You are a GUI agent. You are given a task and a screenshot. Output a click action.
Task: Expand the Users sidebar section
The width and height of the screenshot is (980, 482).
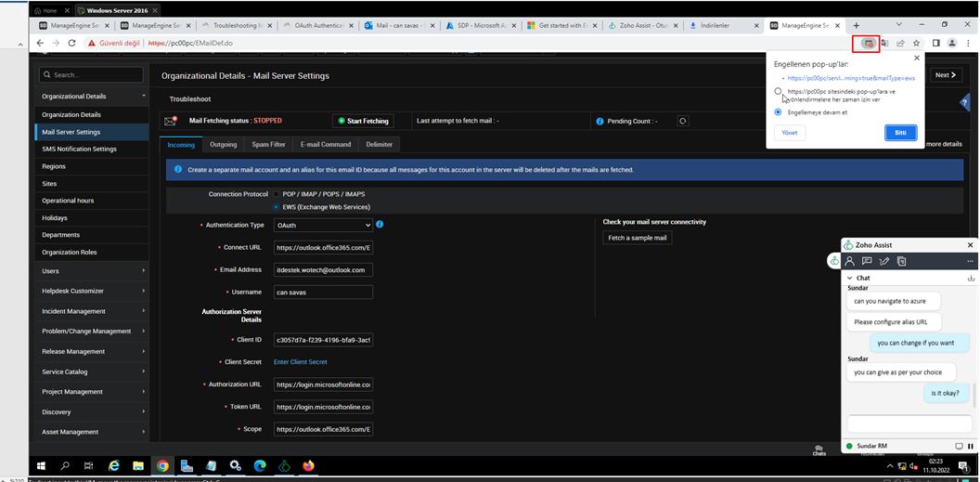92,270
